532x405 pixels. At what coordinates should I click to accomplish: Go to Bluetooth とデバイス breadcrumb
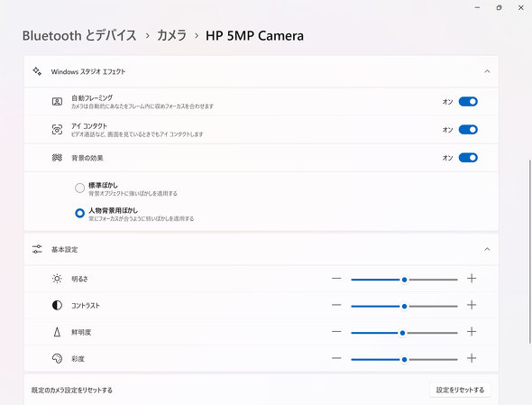(79, 36)
